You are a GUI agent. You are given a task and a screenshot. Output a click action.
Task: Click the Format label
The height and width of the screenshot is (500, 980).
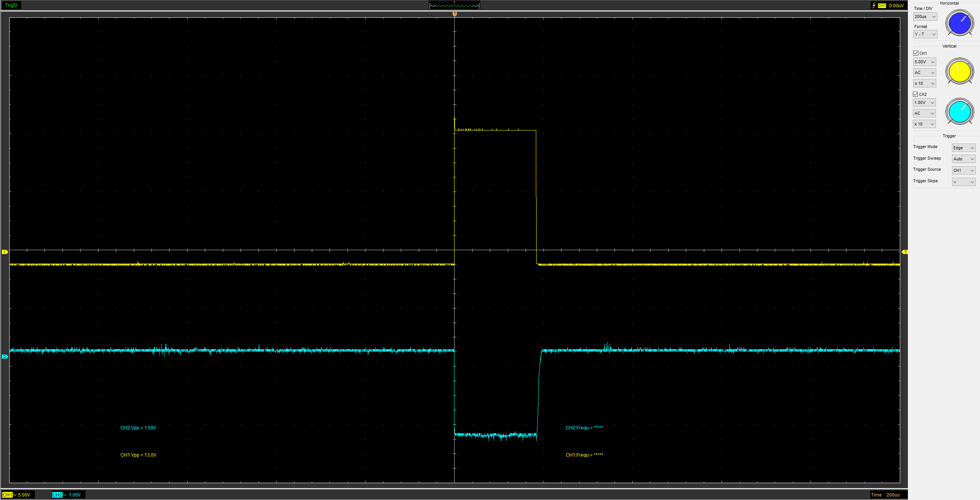(921, 26)
